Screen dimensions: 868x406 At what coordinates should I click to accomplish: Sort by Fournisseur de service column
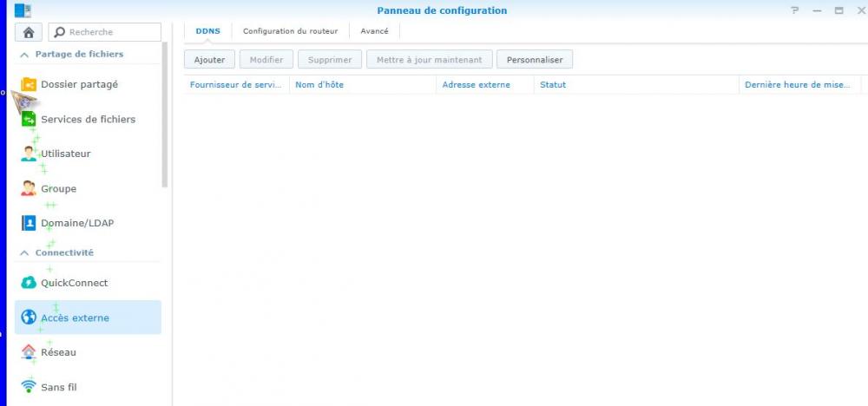(236, 85)
